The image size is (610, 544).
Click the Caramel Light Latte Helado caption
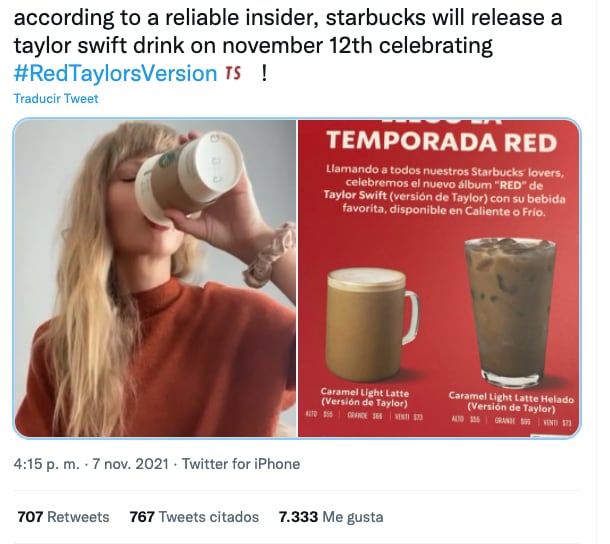coord(511,402)
